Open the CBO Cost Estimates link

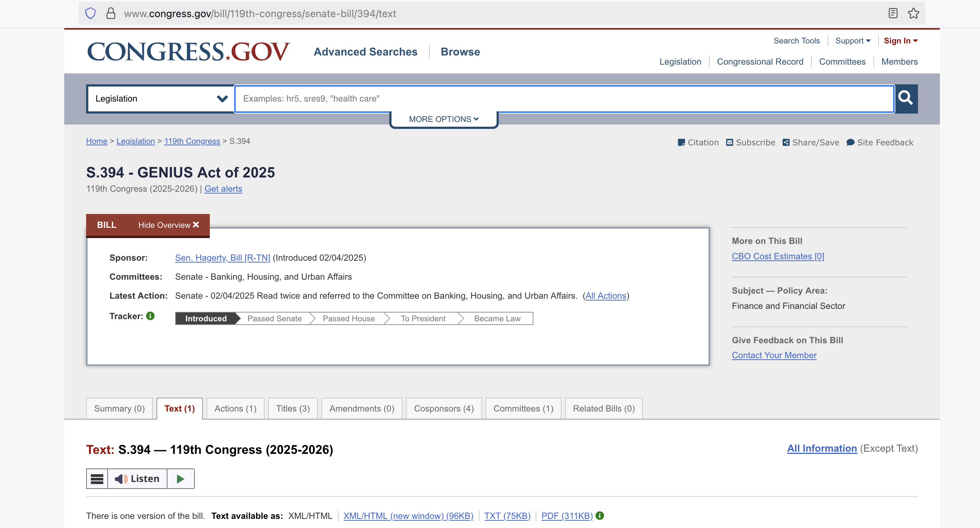coord(778,256)
